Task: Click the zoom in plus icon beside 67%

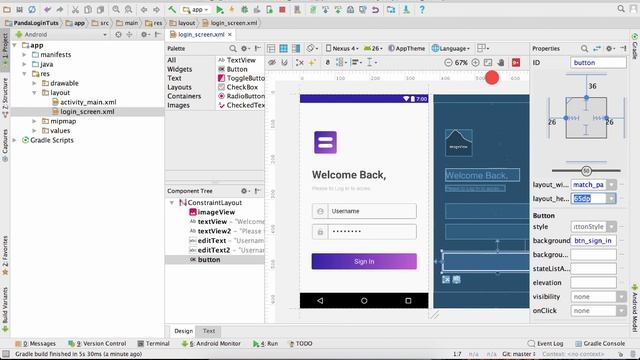Action: tap(475, 62)
